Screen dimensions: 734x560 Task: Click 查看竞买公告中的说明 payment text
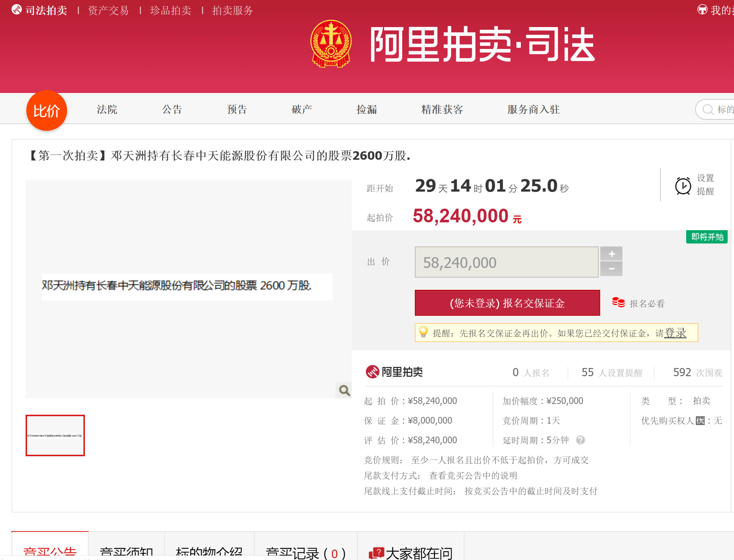(x=473, y=475)
